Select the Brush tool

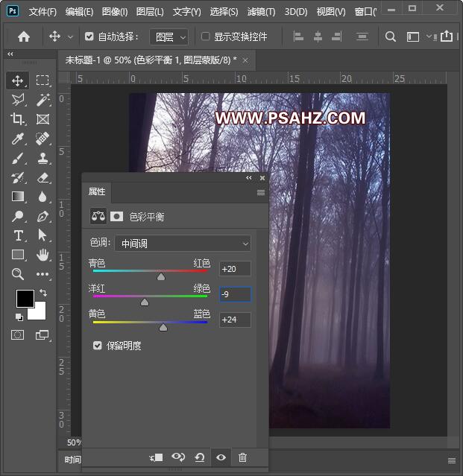click(18, 158)
